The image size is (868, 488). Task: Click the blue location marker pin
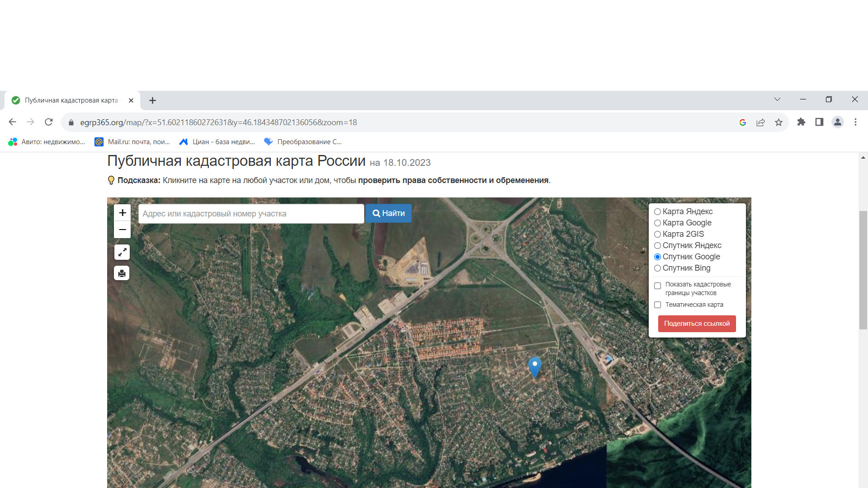(535, 366)
